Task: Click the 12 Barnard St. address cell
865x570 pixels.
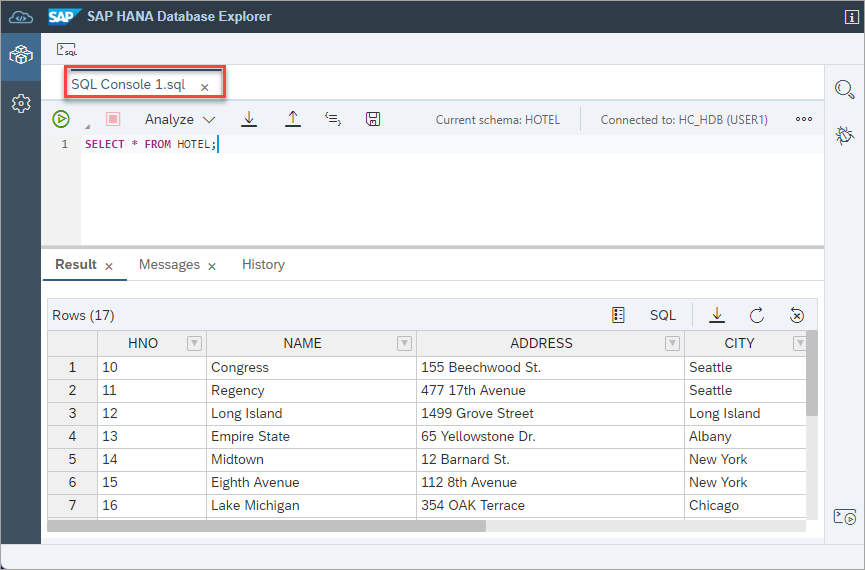Action: (550, 460)
